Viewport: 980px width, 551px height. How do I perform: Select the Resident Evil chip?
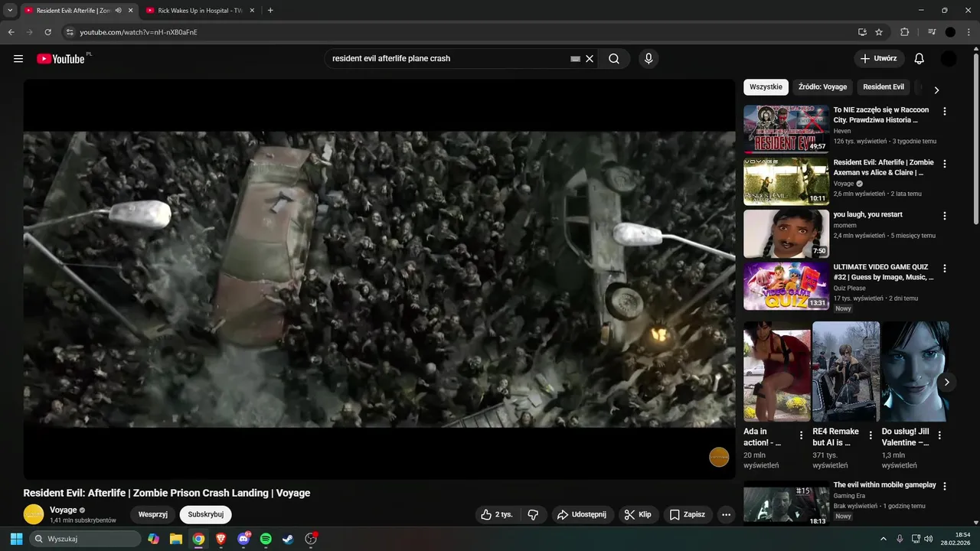pos(884,87)
